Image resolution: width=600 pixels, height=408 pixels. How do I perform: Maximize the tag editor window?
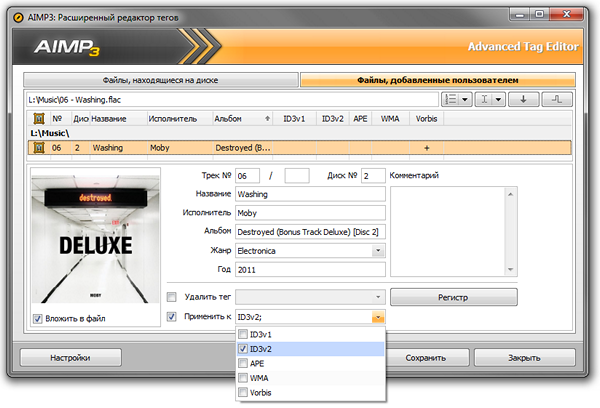click(540, 14)
